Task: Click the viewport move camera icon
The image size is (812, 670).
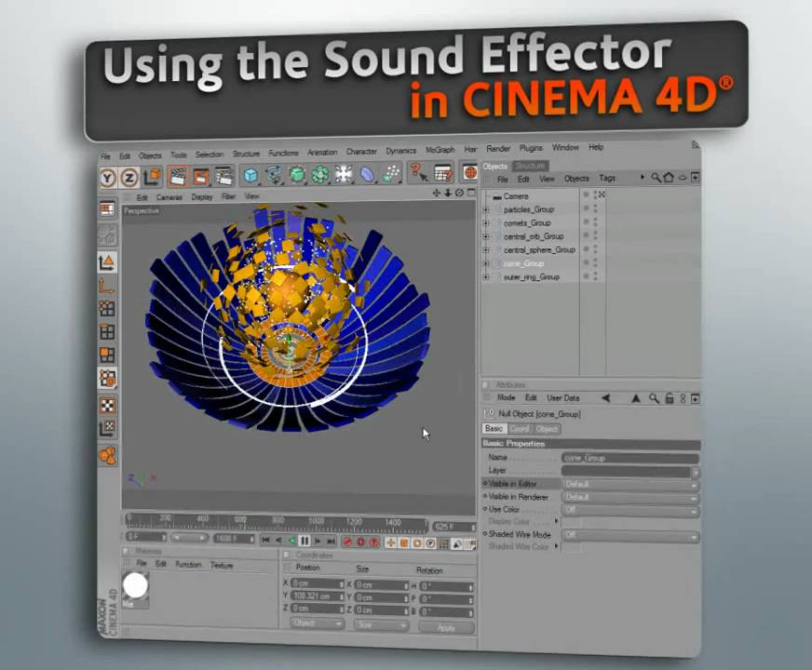Action: tap(436, 193)
